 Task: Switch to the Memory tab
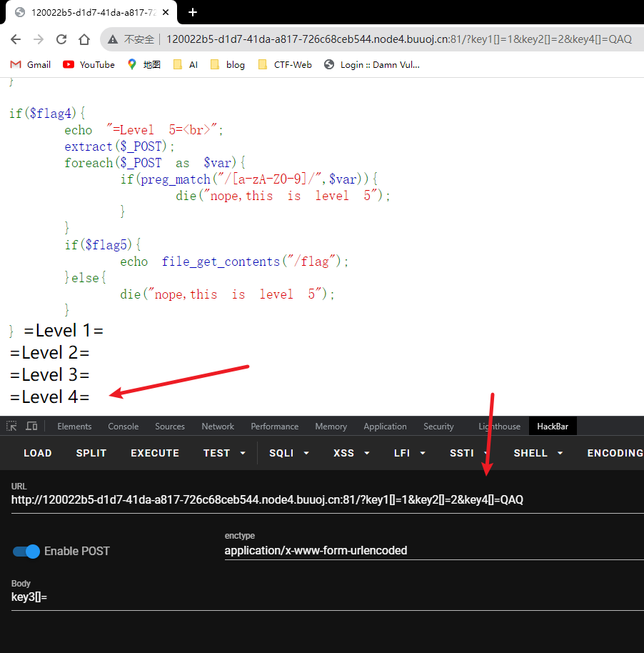pyautogui.click(x=331, y=426)
